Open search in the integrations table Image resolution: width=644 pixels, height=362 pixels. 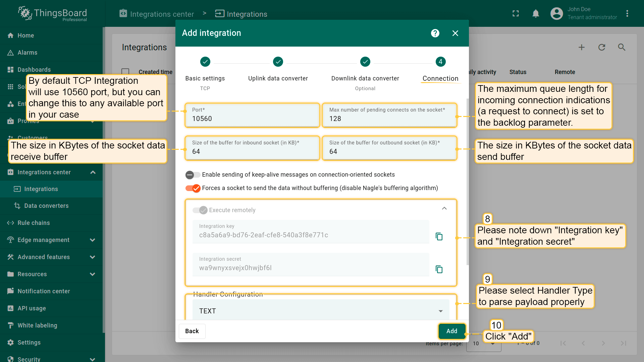coord(622,47)
